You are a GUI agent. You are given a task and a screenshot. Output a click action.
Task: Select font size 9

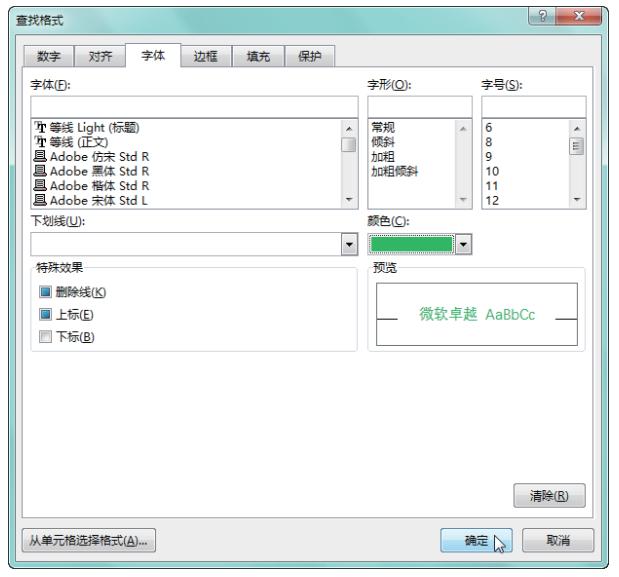[489, 157]
